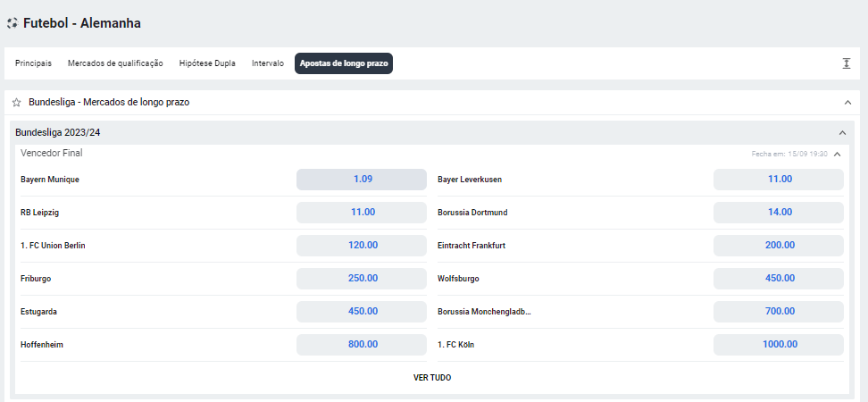Click the Wolfsburgo team name

pyautogui.click(x=458, y=279)
